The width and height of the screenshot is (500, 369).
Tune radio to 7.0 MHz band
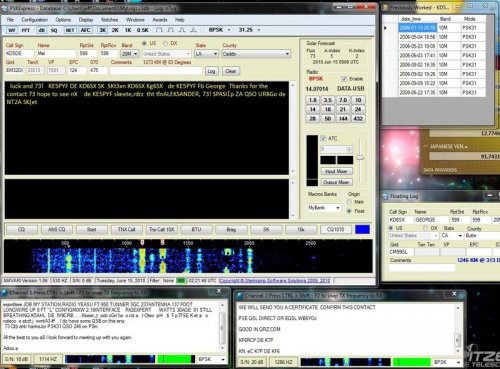click(x=343, y=100)
